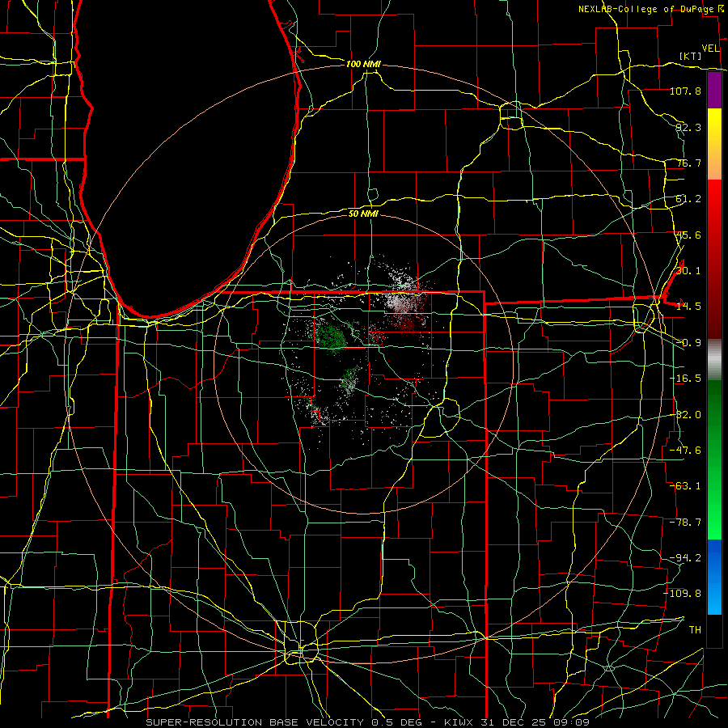Select the 45.6 scale value
The image size is (728, 728).
pos(688,235)
